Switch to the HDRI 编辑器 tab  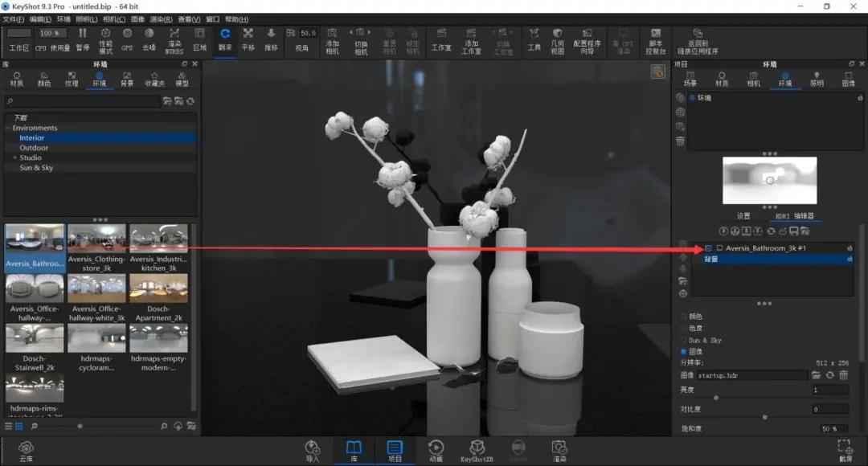[x=794, y=216]
